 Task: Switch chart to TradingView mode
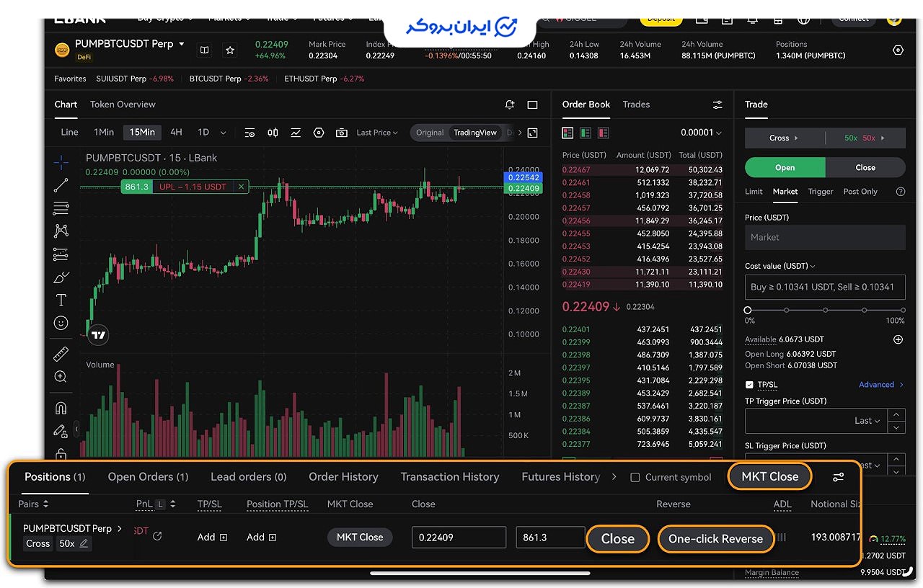click(474, 133)
